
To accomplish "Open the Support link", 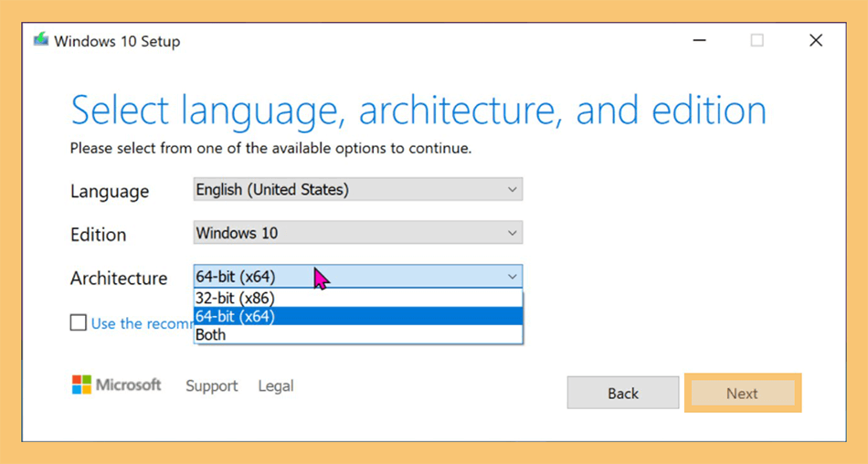I will point(211,386).
